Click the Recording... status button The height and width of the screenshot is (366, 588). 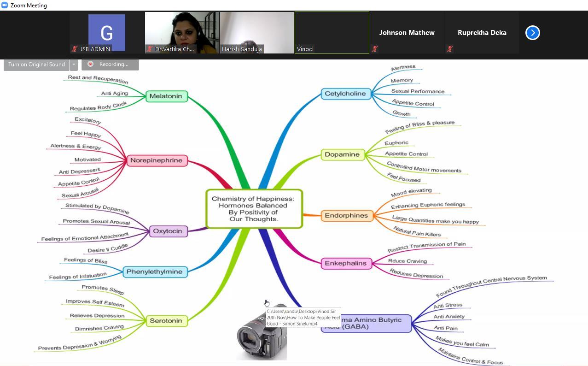coord(111,65)
